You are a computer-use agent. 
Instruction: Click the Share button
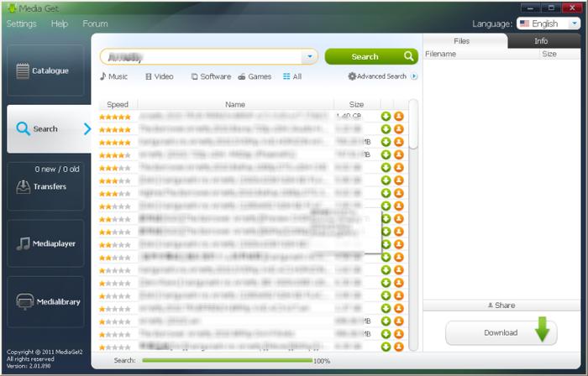(501, 305)
